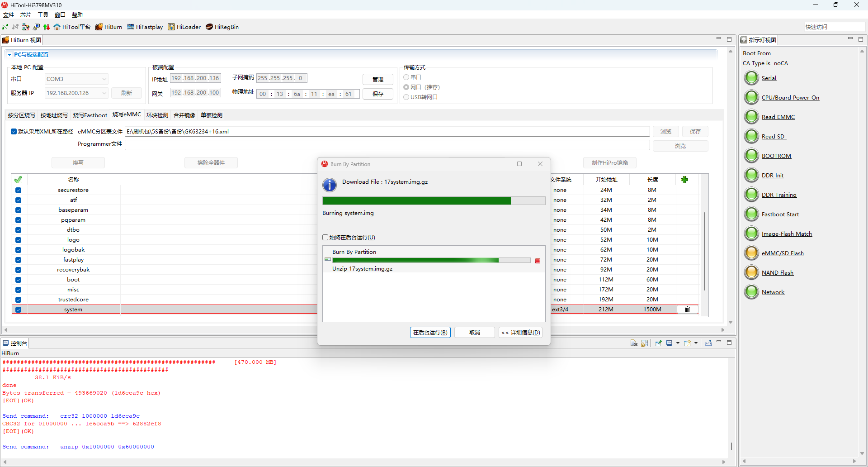
Task: Switch to the 按分区烧写 tab
Action: (22, 115)
